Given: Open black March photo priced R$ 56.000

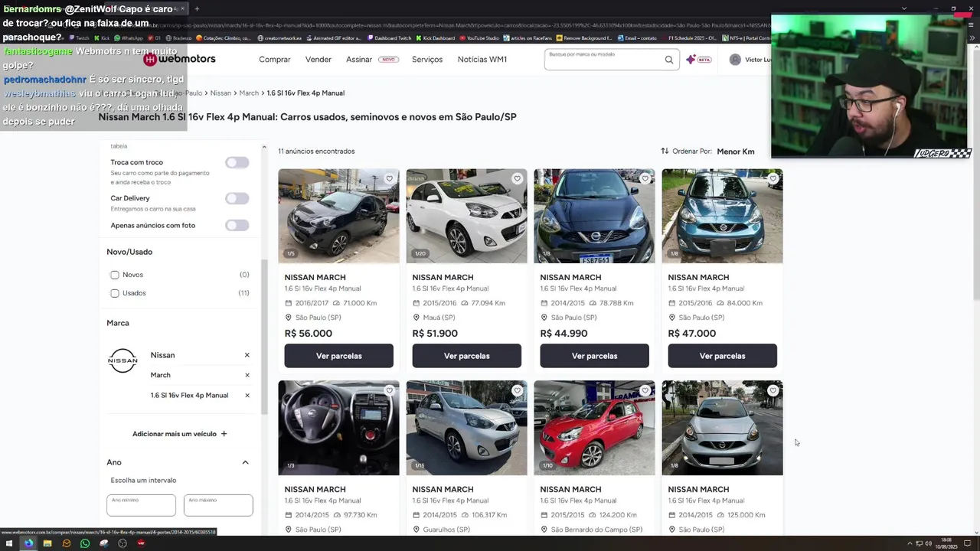Looking at the screenshot, I should 338,216.
